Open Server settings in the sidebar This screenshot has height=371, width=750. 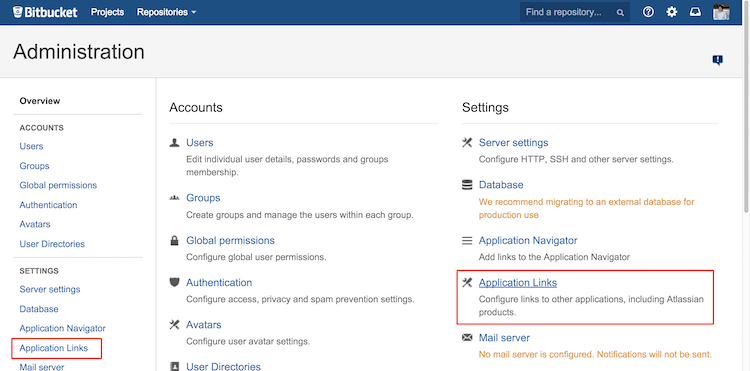50,290
